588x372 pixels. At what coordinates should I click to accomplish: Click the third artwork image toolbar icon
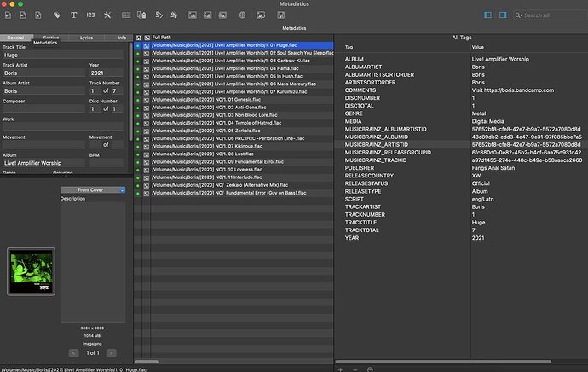[x=222, y=15]
